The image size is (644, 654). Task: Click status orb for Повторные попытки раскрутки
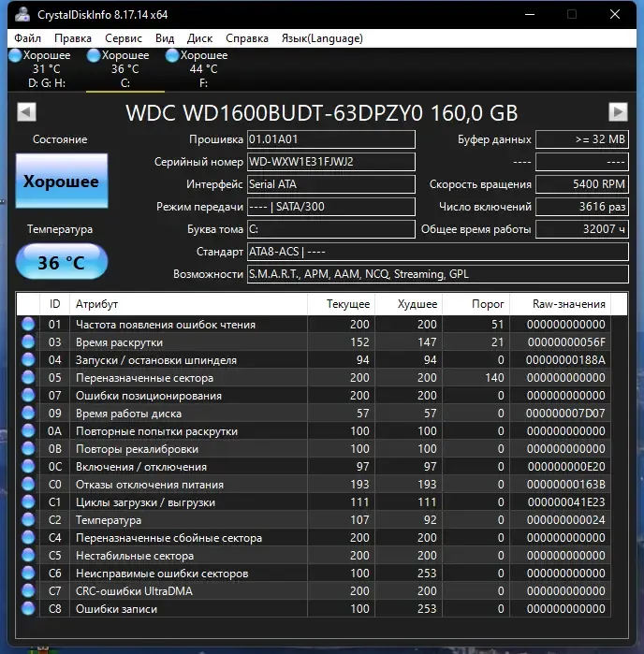(28, 431)
